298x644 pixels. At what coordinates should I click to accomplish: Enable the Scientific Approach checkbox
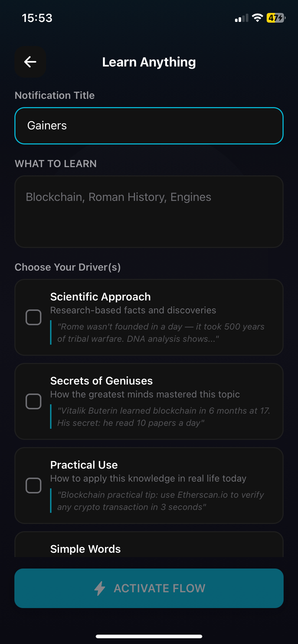pos(33,317)
